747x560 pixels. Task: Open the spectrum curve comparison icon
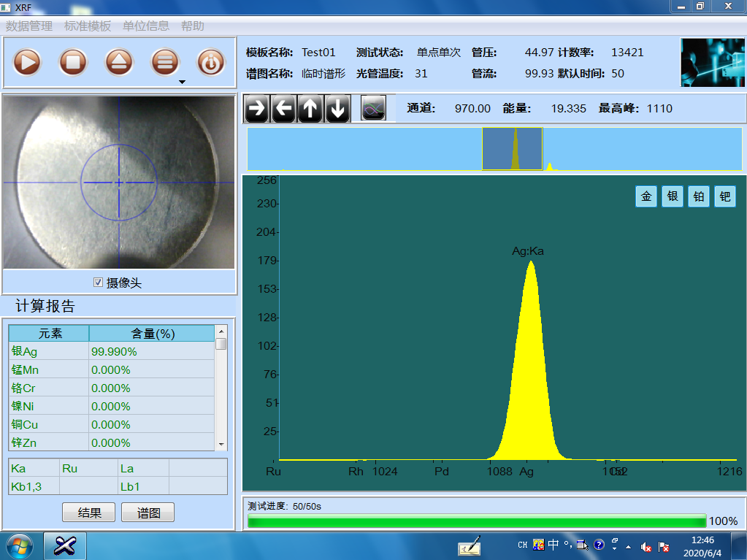pos(373,109)
